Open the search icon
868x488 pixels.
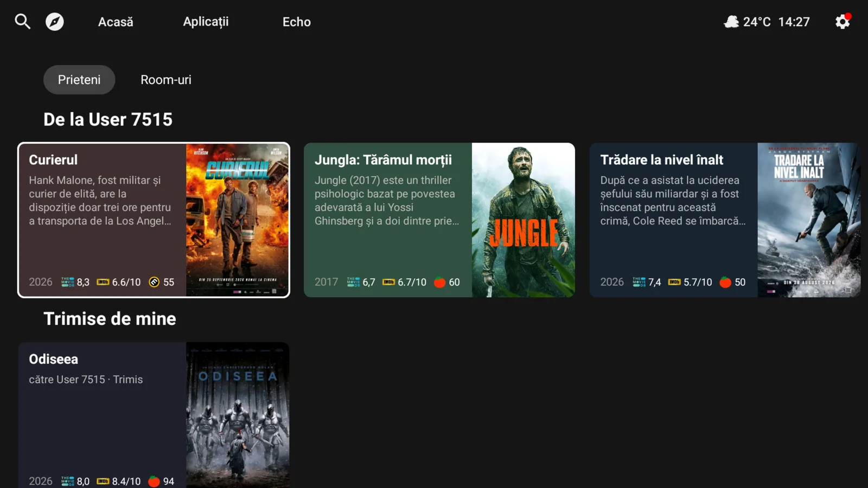[22, 22]
